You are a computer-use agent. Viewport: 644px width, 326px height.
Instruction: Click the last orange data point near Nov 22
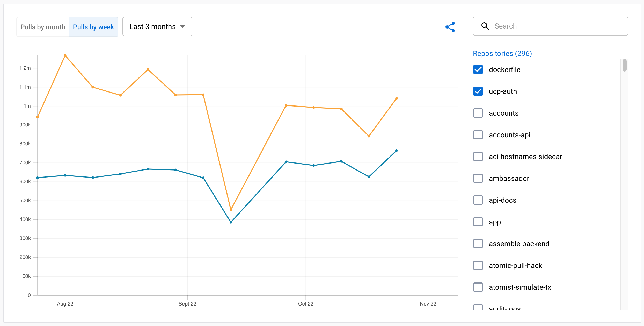tap(397, 98)
